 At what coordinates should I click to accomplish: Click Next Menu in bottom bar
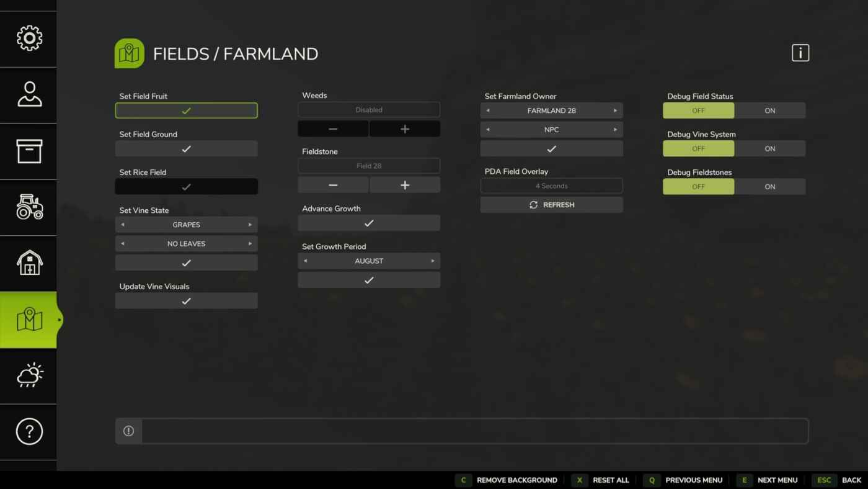(777, 480)
